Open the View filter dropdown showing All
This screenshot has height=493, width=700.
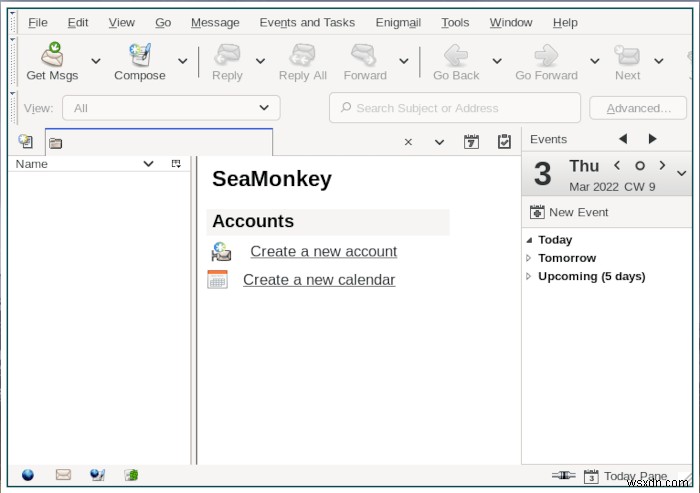(x=171, y=108)
